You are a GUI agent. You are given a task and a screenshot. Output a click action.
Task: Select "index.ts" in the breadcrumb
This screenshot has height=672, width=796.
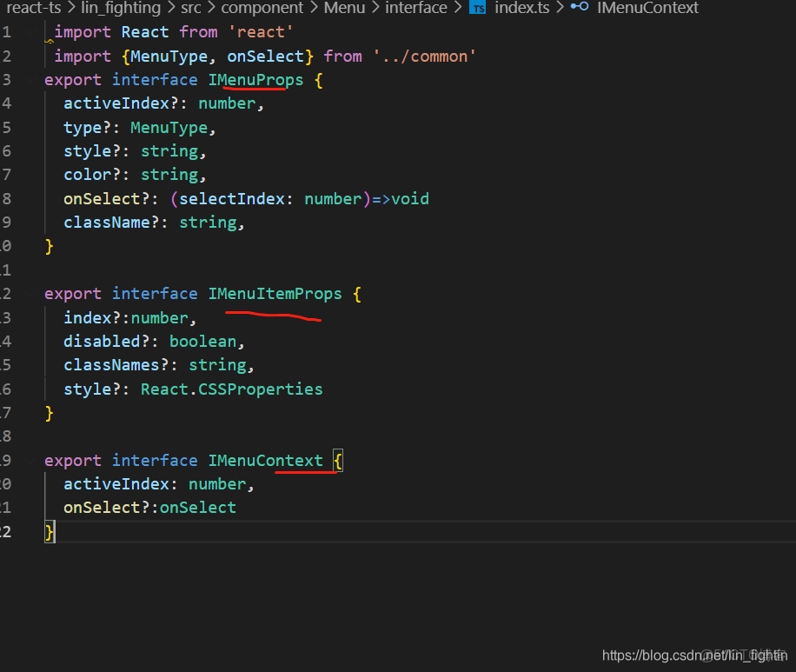coord(521,9)
